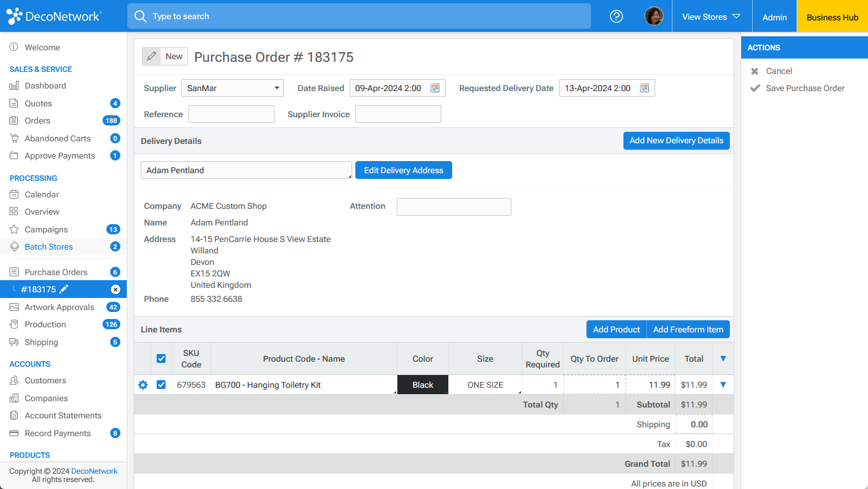Select the Black color swatch for the toiletry kit
The image size is (868, 489).
click(422, 385)
